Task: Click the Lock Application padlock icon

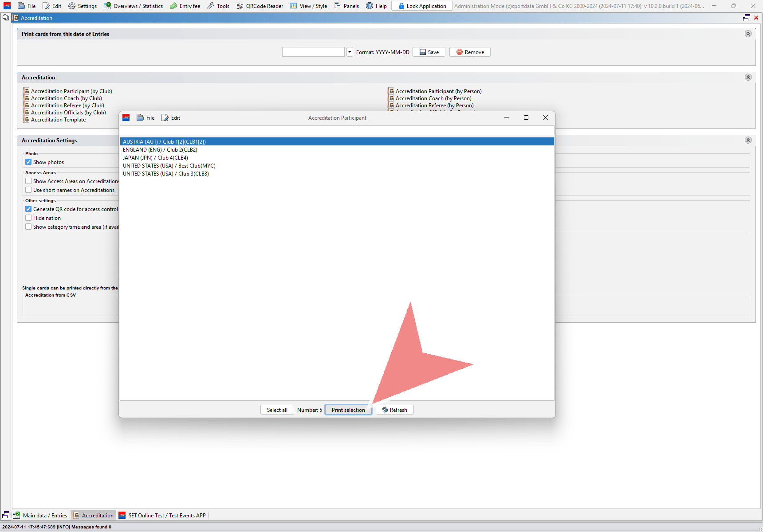Action: tap(401, 6)
